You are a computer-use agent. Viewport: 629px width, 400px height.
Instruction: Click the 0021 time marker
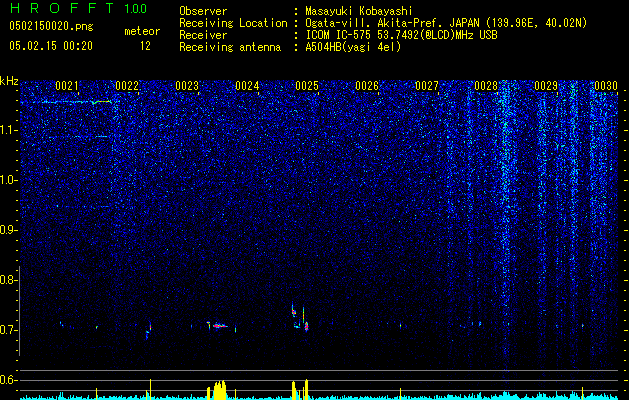67,86
